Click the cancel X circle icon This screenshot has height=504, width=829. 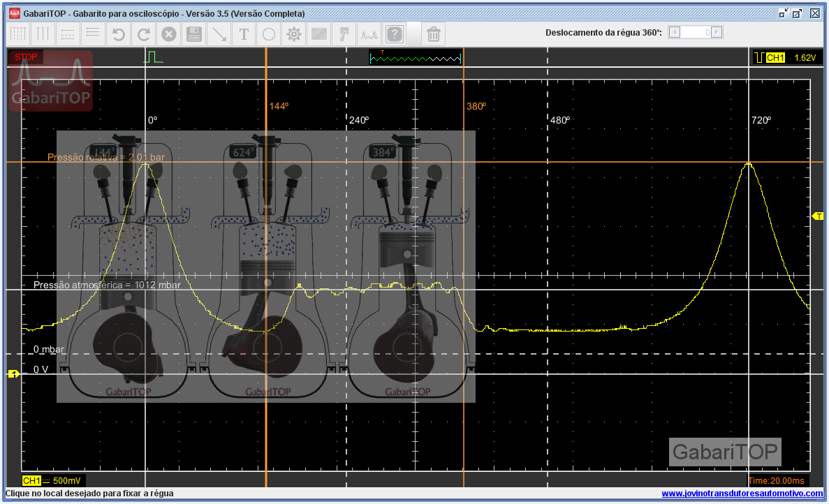point(168,34)
